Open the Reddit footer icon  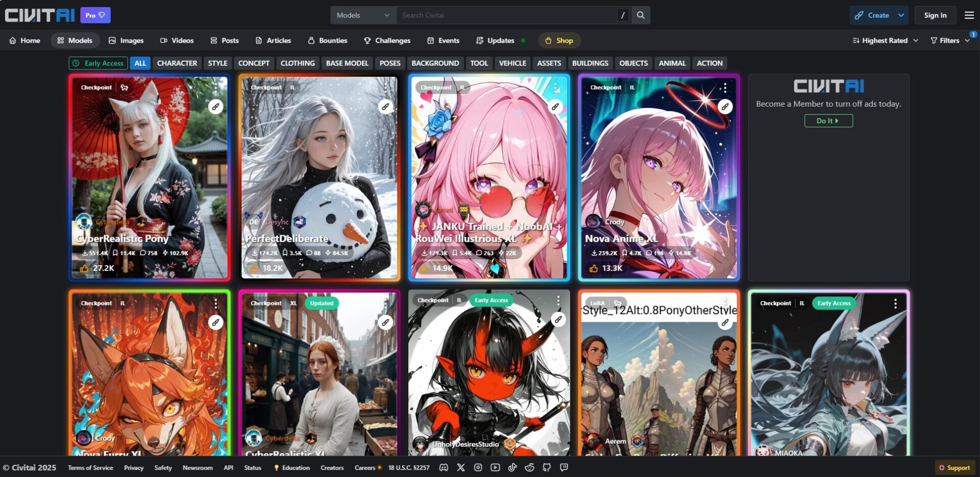point(529,467)
